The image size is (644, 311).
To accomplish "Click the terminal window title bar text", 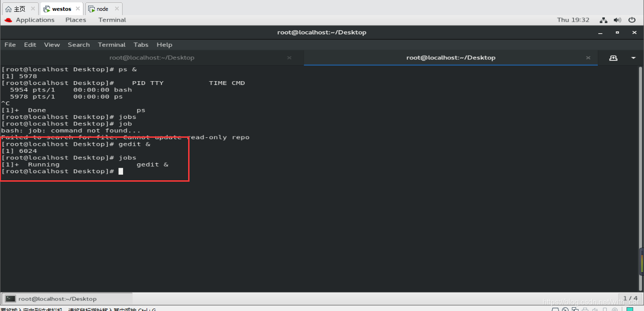I will click(322, 33).
